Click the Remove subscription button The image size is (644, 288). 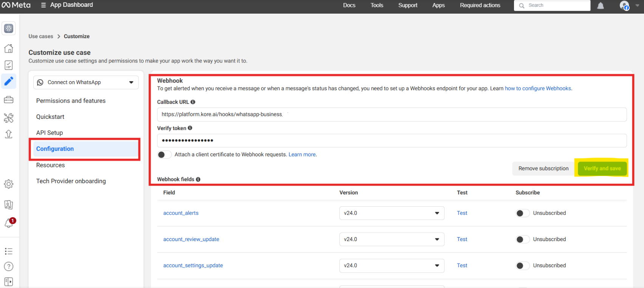[543, 168]
